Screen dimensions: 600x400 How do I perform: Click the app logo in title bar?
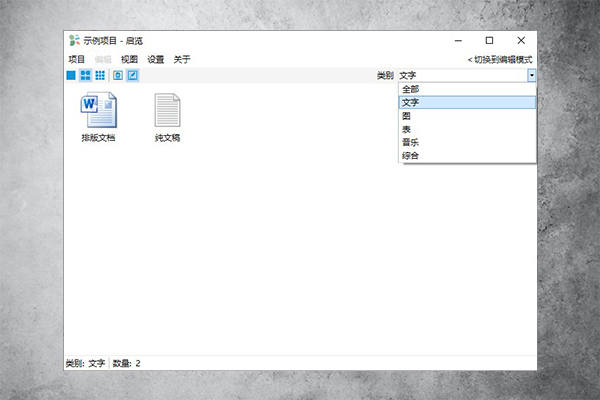click(x=74, y=41)
